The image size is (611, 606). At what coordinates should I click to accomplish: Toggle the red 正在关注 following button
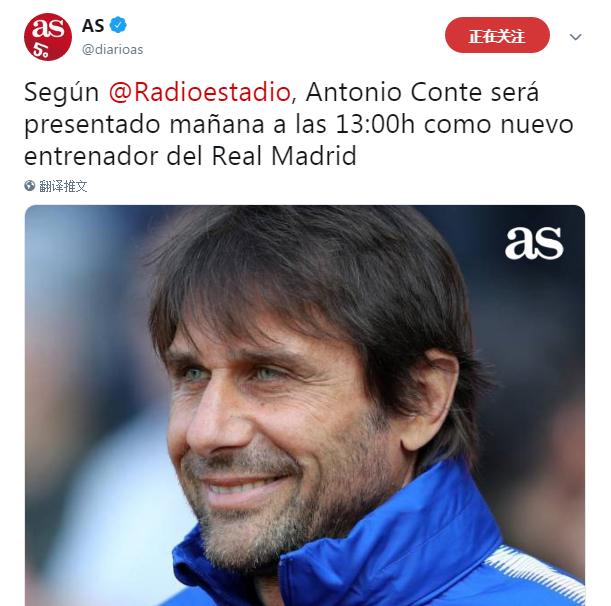[x=497, y=35]
